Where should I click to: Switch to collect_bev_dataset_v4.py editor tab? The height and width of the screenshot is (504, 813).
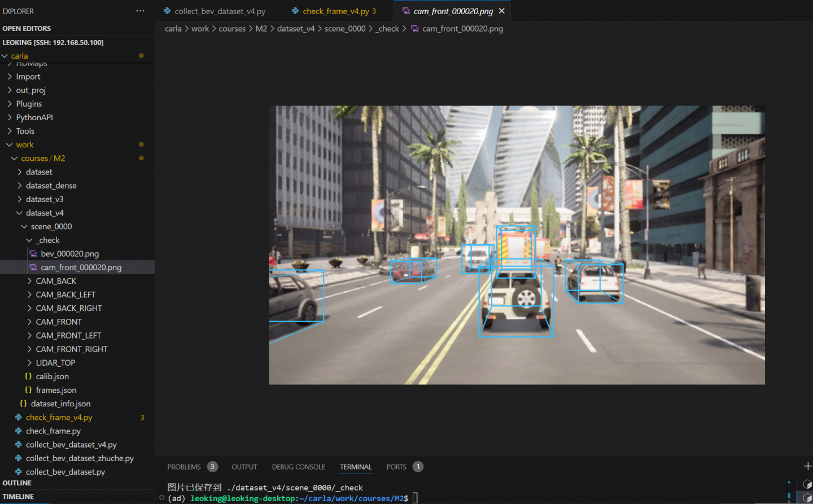220,11
